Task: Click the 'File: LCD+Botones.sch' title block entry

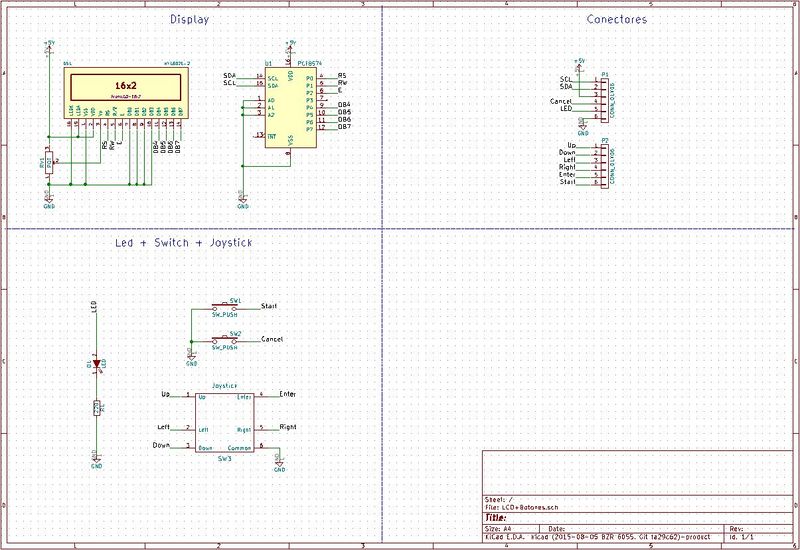Action: 521,508
